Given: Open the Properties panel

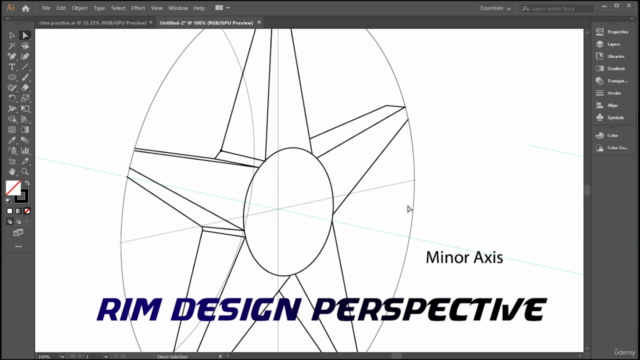Looking at the screenshot, I should pos(612,32).
